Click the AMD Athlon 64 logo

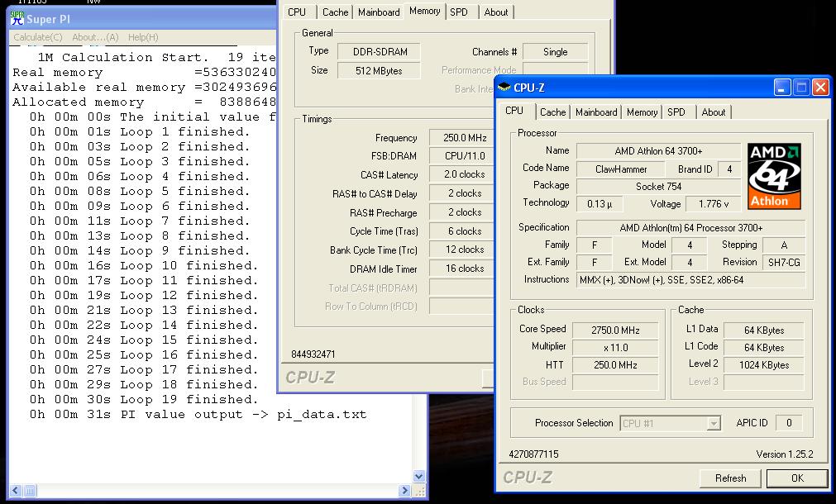774,176
